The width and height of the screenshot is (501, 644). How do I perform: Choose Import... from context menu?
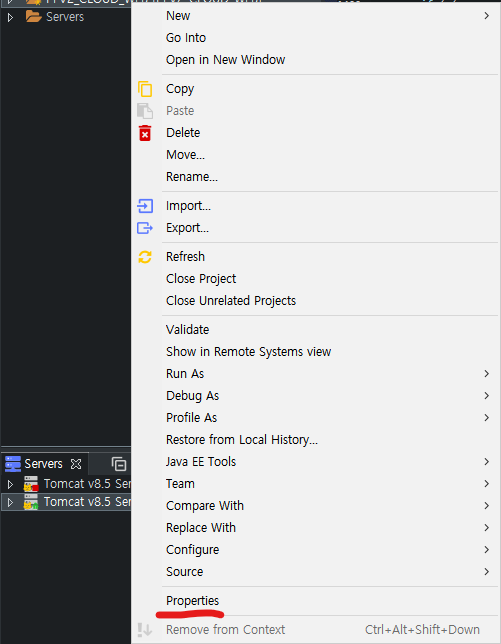[x=188, y=206]
